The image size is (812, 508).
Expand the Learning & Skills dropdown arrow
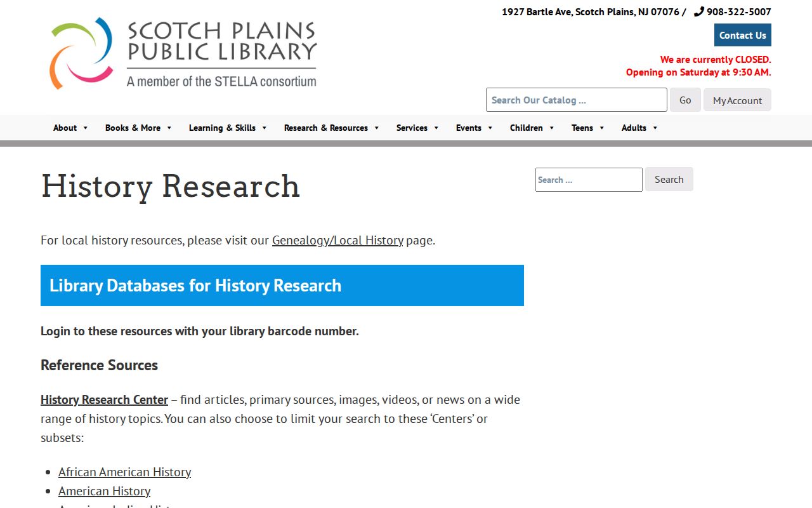pyautogui.click(x=265, y=128)
